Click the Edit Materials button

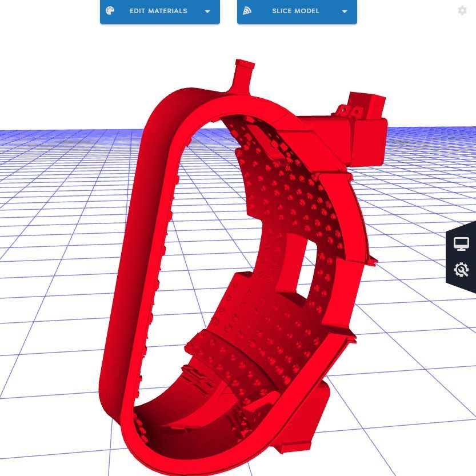point(159,11)
